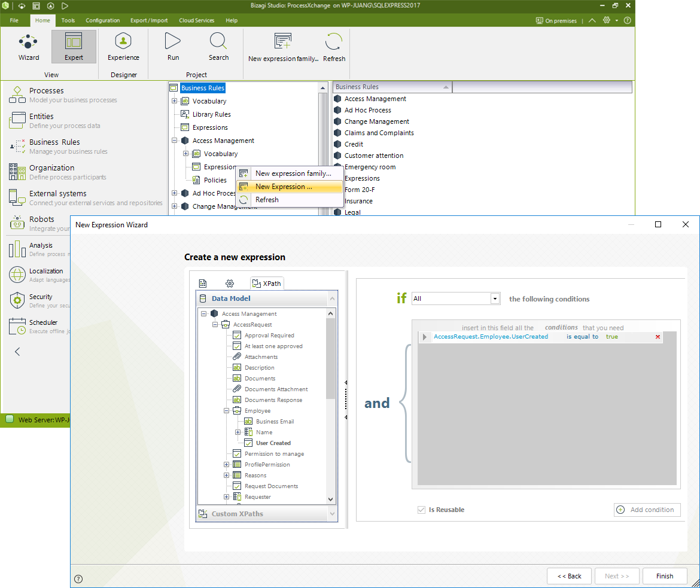Open Organization module in sidebar

tap(57, 172)
